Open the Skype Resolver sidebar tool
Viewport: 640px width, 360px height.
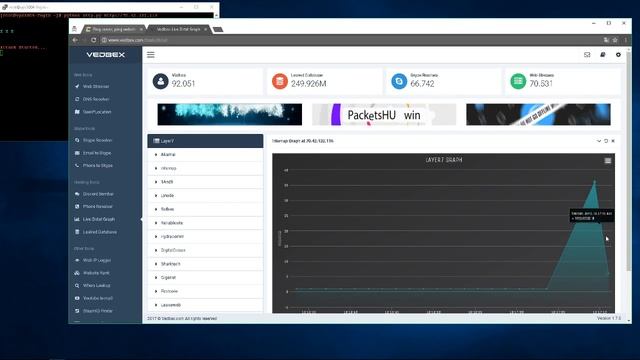click(97, 140)
